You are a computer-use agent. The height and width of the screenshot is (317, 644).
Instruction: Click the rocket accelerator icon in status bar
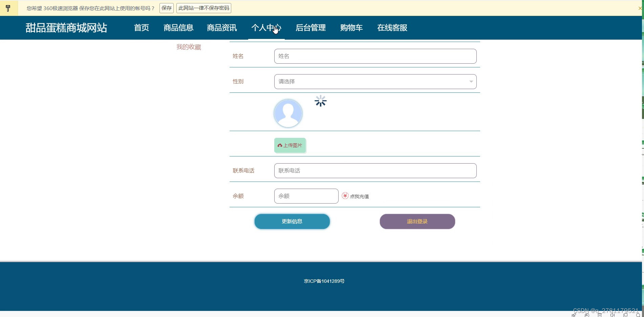coord(574,315)
